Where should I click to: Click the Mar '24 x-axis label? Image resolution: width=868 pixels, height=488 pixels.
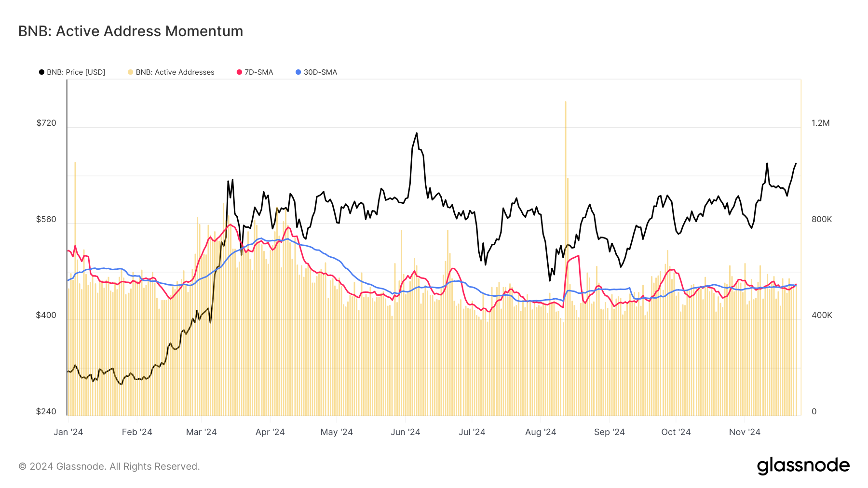[201, 432]
